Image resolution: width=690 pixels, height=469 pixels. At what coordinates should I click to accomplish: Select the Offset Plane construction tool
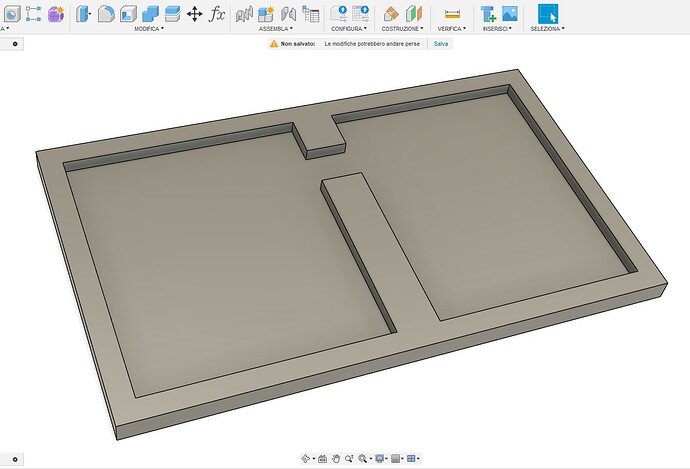(x=391, y=14)
